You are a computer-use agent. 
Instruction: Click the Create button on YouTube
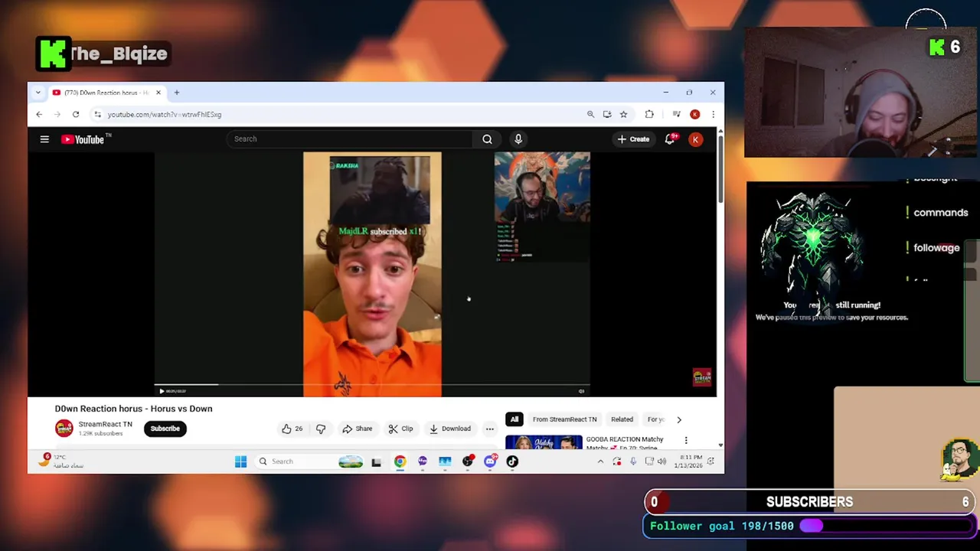click(x=634, y=139)
